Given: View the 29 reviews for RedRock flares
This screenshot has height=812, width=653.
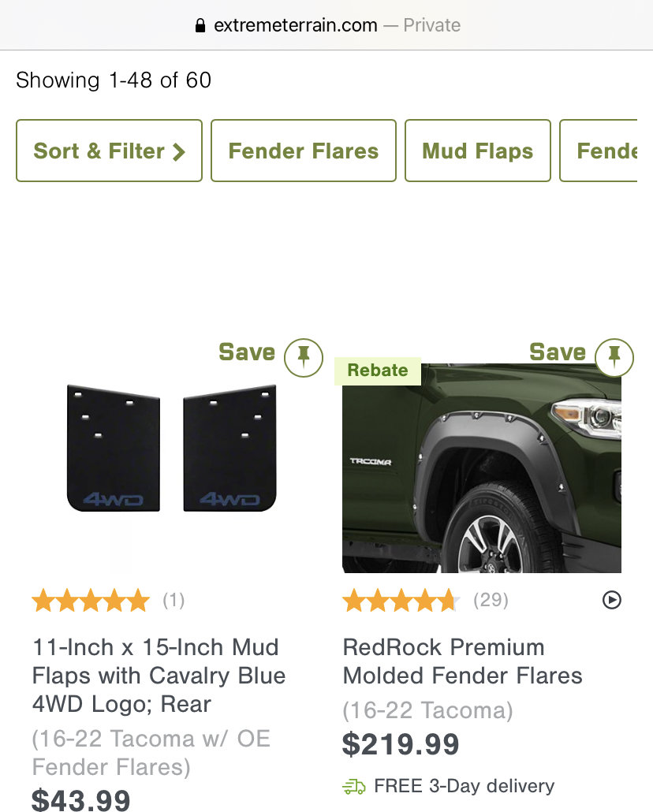Looking at the screenshot, I should (491, 600).
